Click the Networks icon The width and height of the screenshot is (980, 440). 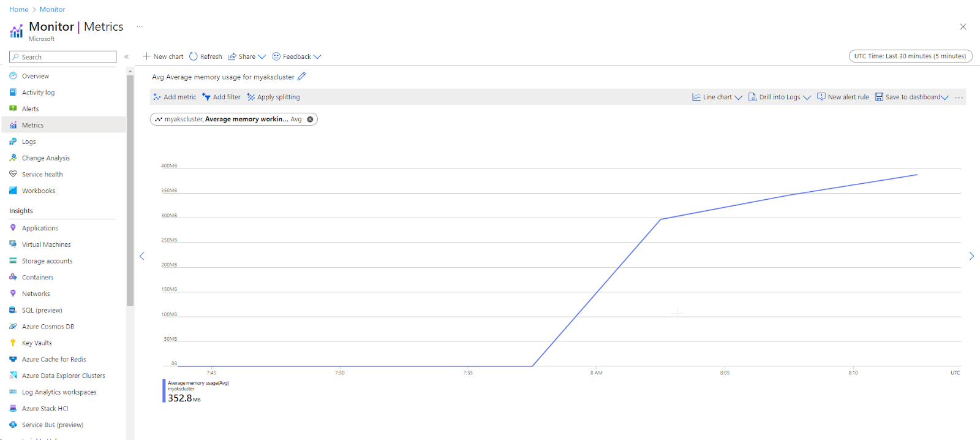click(x=13, y=294)
